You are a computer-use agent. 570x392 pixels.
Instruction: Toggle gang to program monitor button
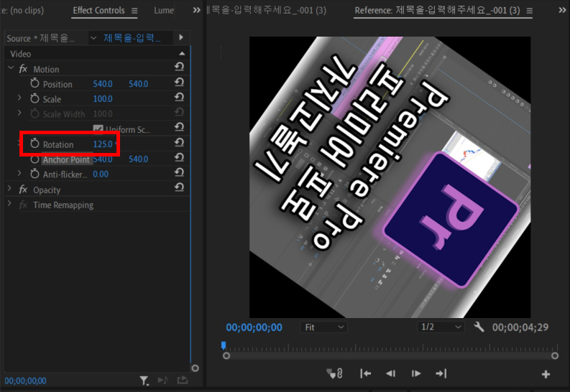[335, 373]
